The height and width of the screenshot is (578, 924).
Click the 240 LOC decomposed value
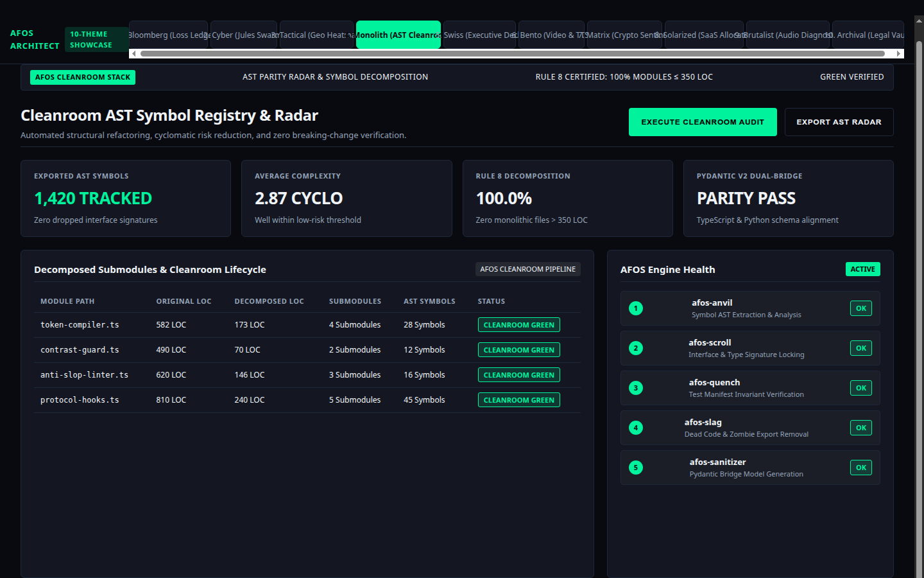[250, 400]
